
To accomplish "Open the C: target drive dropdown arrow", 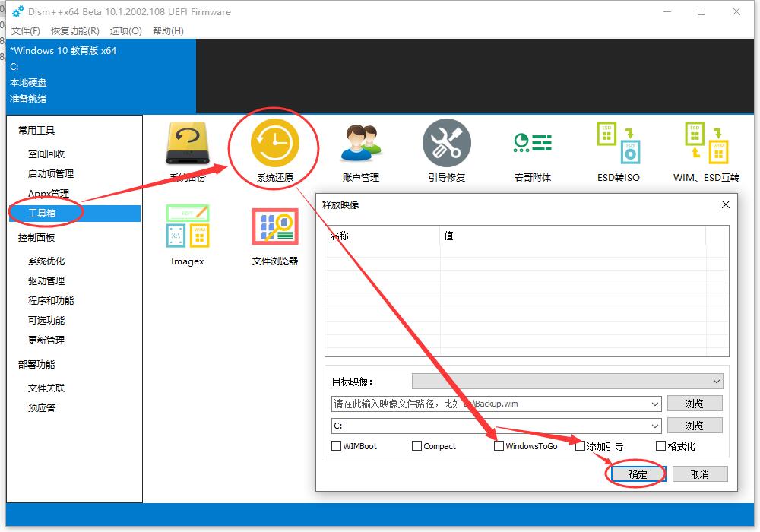I will (x=655, y=426).
